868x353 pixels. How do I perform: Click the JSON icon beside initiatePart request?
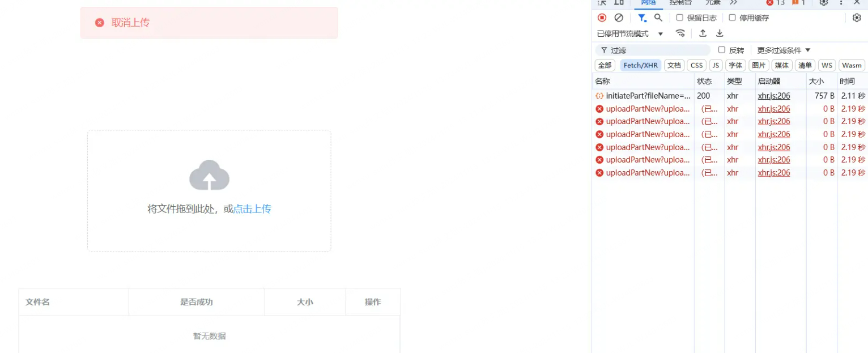(599, 96)
